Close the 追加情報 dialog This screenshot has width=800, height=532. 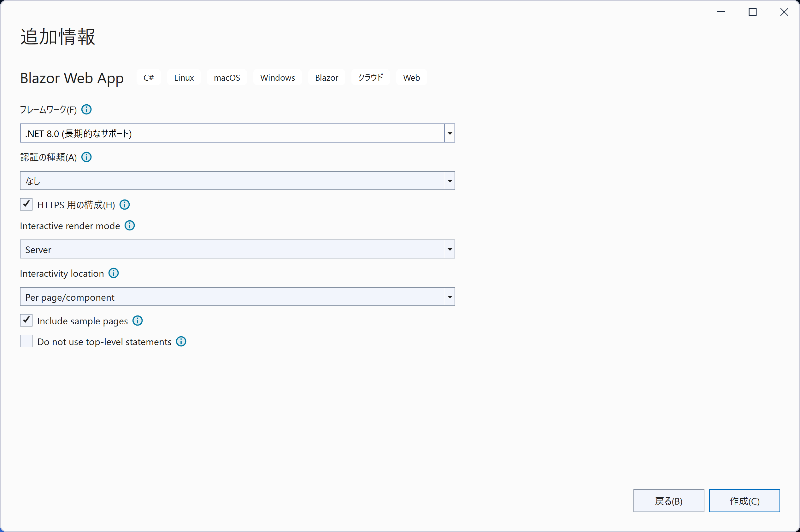[x=784, y=12]
